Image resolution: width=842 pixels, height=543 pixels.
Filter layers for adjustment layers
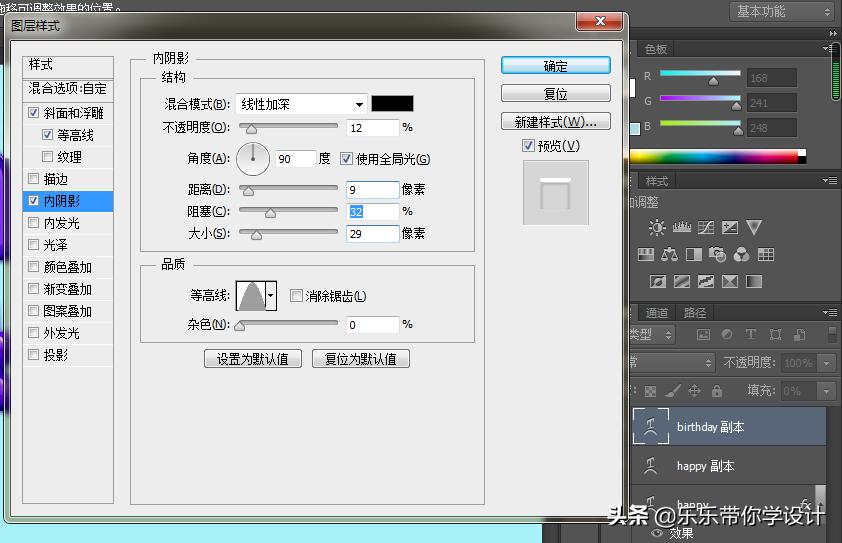click(727, 335)
